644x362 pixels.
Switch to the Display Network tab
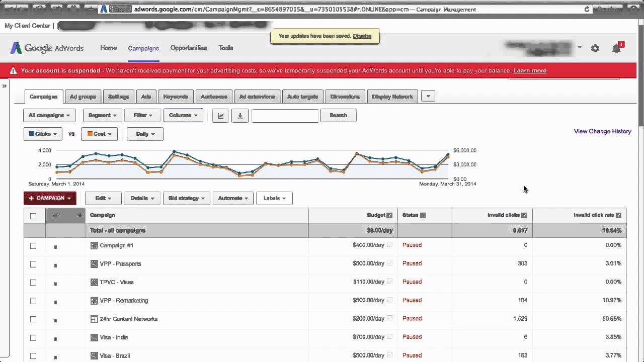(x=392, y=97)
